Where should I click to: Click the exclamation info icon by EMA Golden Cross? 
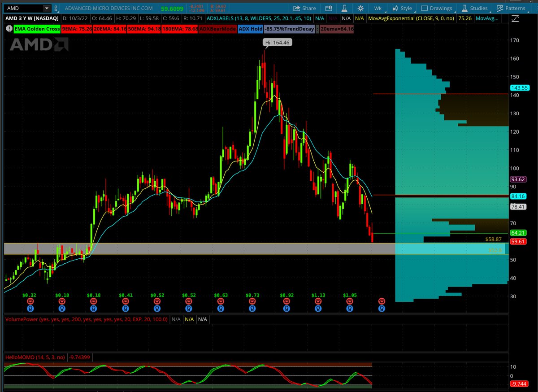pyautogui.click(x=9, y=29)
